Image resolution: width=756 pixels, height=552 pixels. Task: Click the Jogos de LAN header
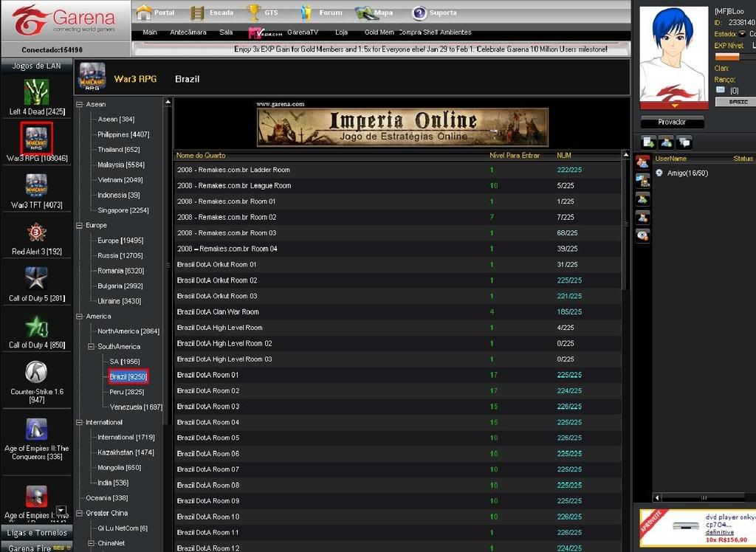point(37,66)
